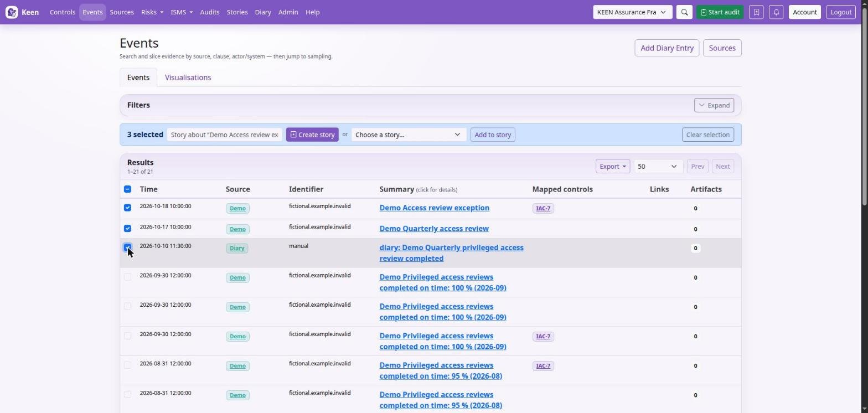Open Audits from the top navigation

coord(210,12)
